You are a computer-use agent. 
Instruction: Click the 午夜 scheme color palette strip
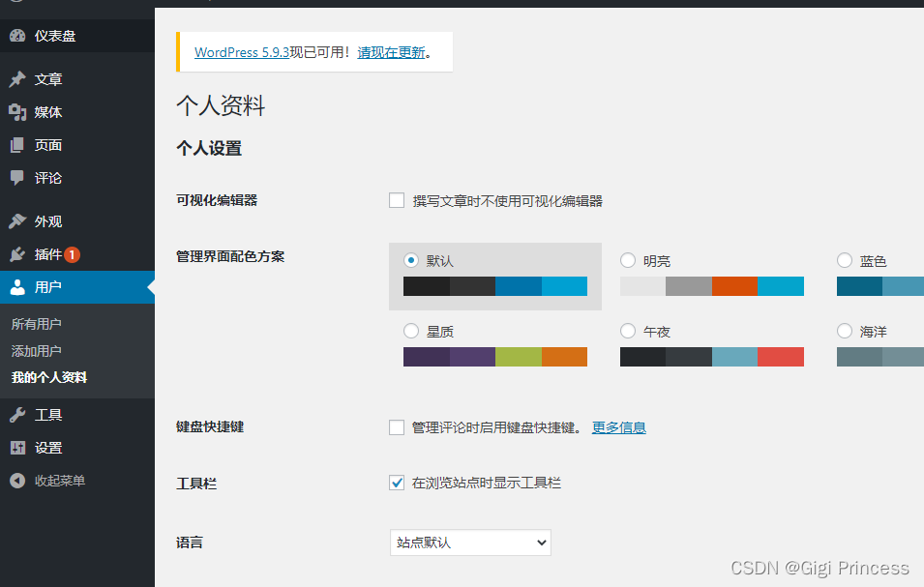click(712, 357)
